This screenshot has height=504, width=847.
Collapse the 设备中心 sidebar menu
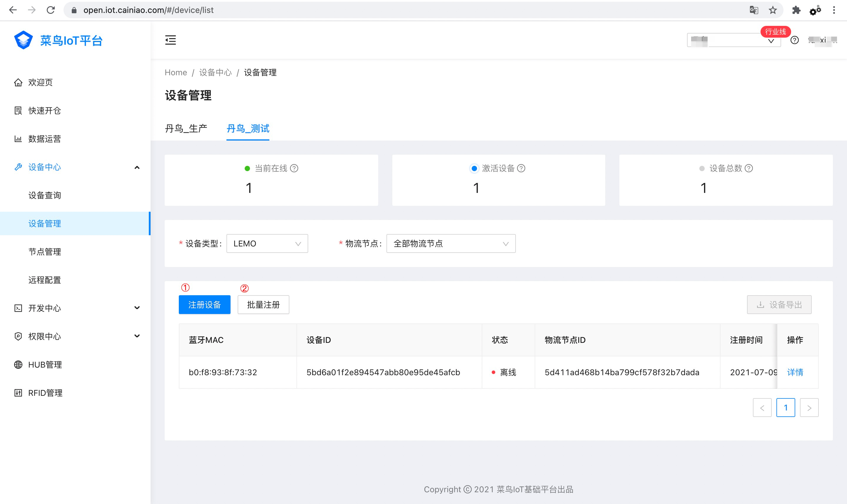click(137, 167)
